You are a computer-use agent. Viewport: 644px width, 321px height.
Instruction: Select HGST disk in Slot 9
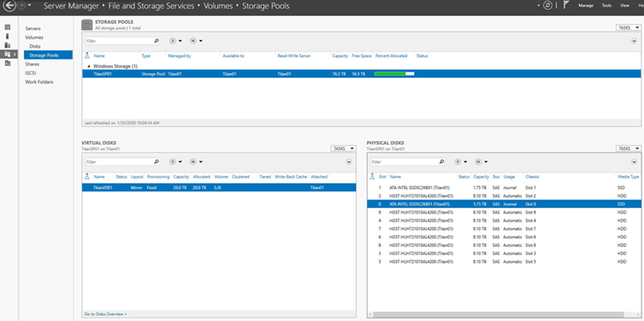click(504, 212)
